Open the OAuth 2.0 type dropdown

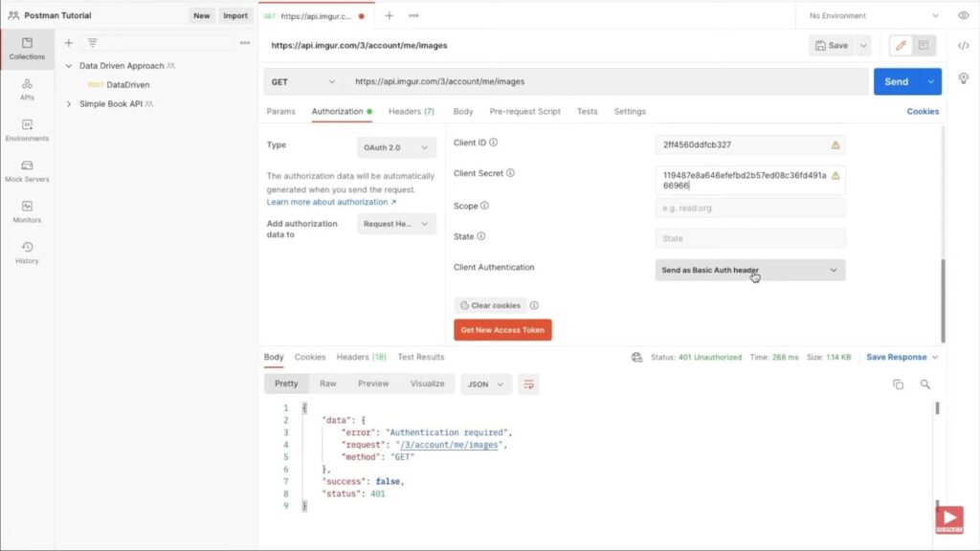[x=396, y=147]
